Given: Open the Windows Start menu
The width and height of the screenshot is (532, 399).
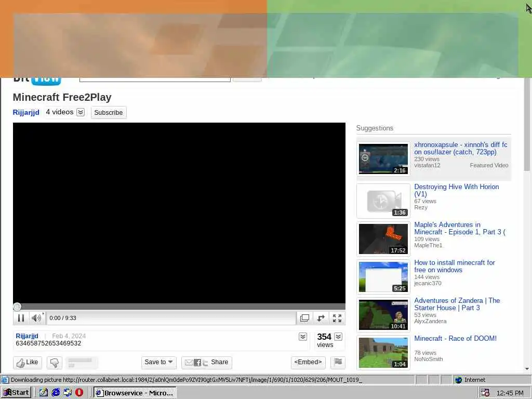Looking at the screenshot, I should [x=16, y=393].
